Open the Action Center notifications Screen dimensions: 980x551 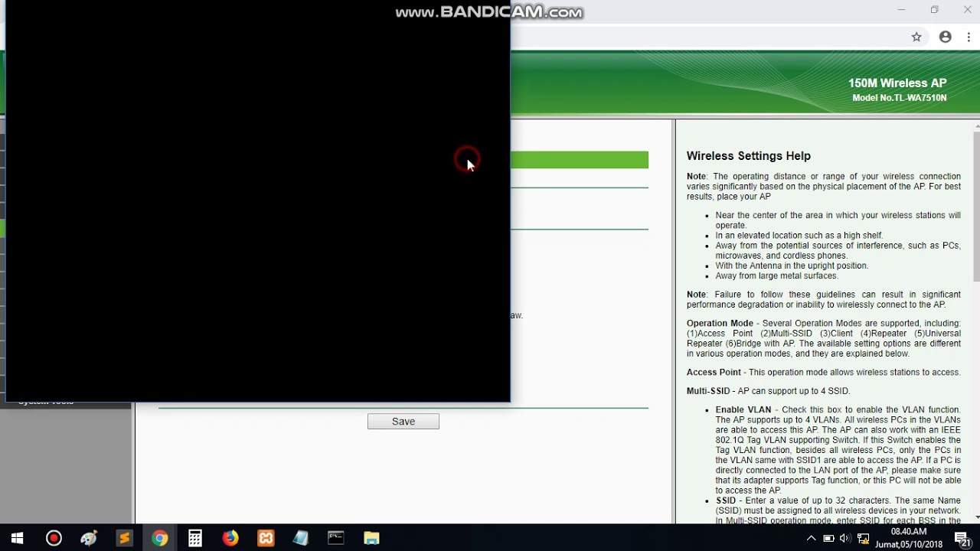pyautogui.click(x=962, y=538)
